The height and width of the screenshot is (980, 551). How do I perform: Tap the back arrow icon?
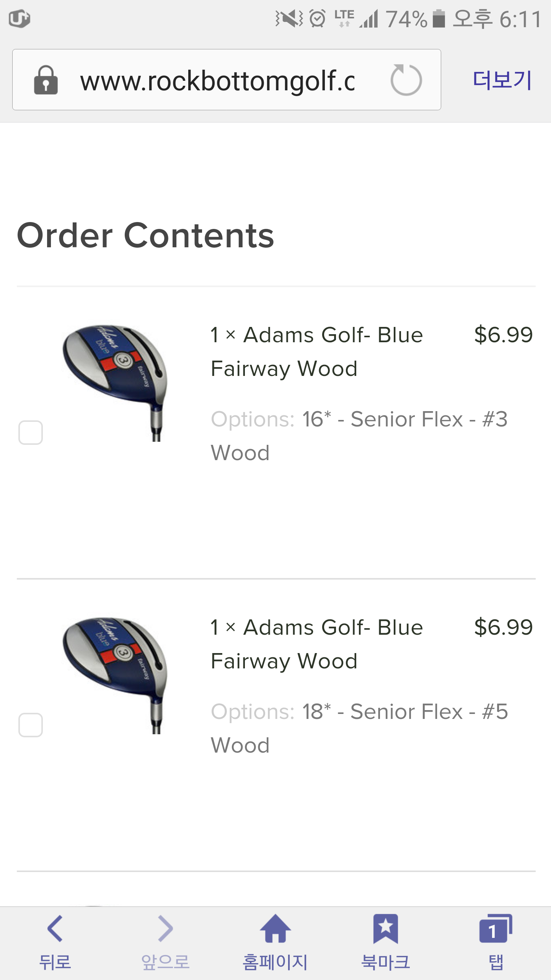55,929
